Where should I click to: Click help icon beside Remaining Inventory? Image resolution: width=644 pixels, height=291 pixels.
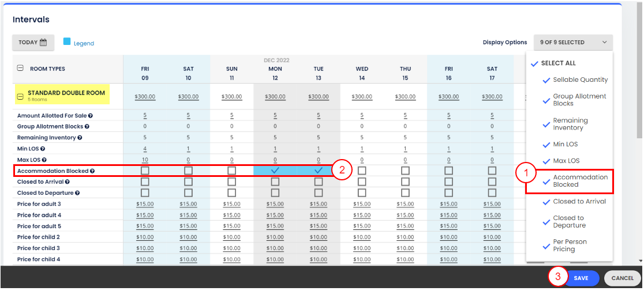point(80,138)
